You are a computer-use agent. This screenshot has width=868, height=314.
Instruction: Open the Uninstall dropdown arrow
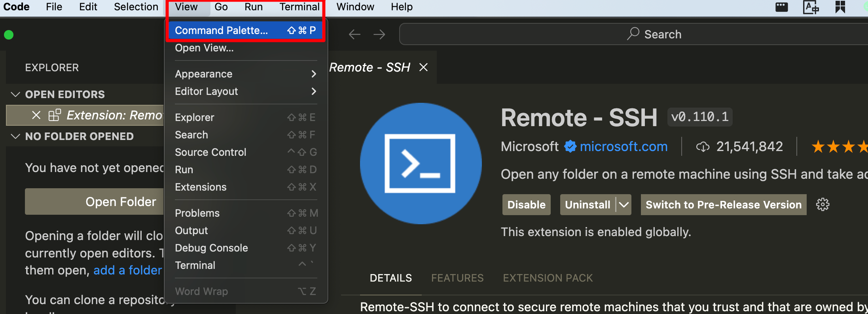coord(624,204)
